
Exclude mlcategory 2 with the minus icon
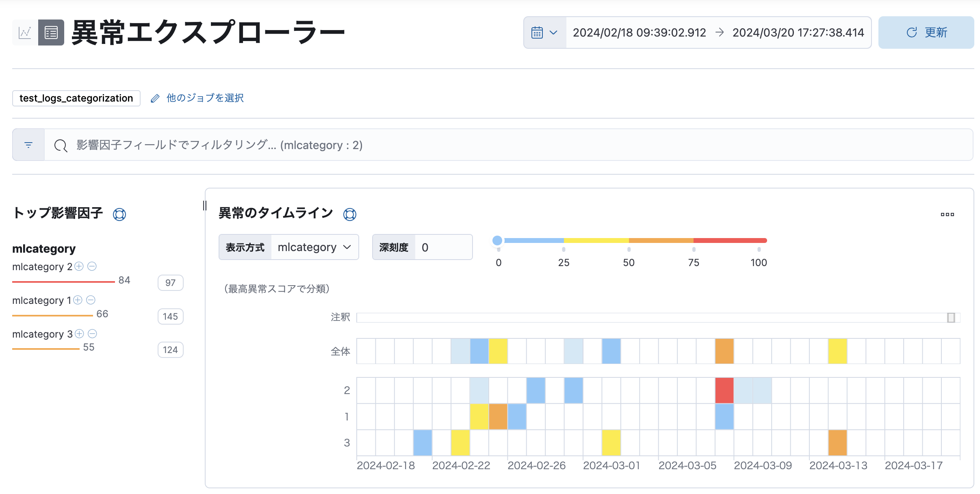tap(92, 266)
